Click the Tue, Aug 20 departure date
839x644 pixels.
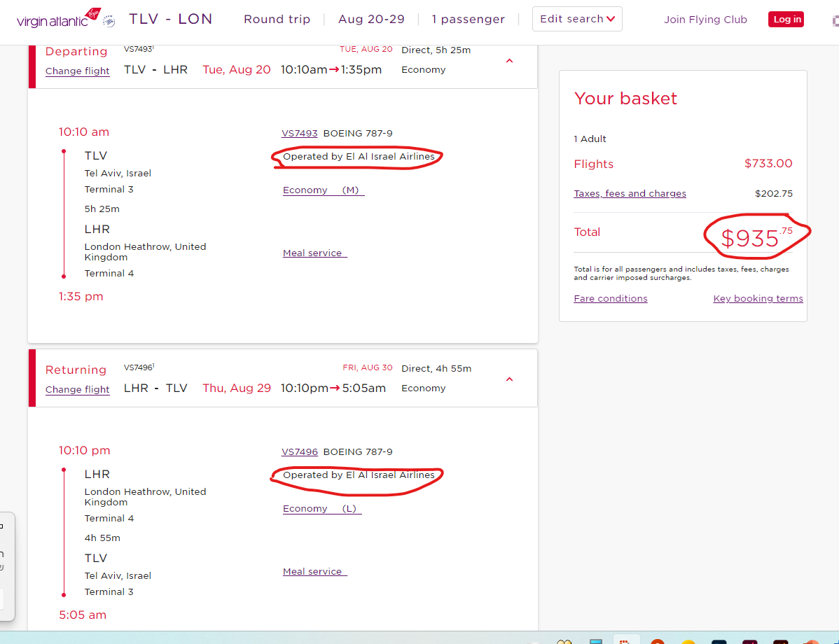pos(237,69)
